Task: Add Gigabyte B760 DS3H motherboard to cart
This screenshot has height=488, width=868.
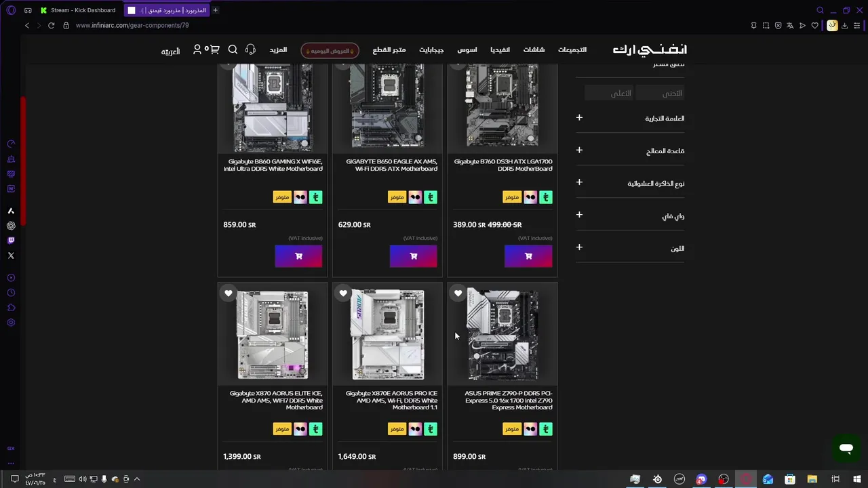Action: (528, 256)
